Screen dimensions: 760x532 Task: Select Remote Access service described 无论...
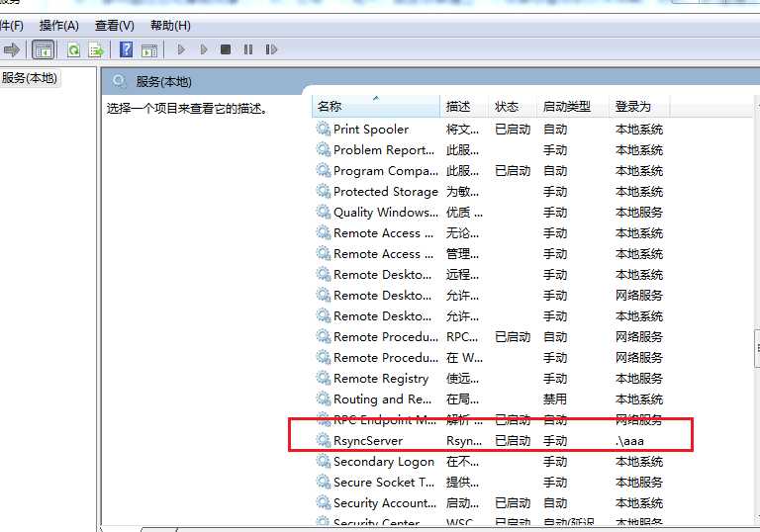click(490, 233)
